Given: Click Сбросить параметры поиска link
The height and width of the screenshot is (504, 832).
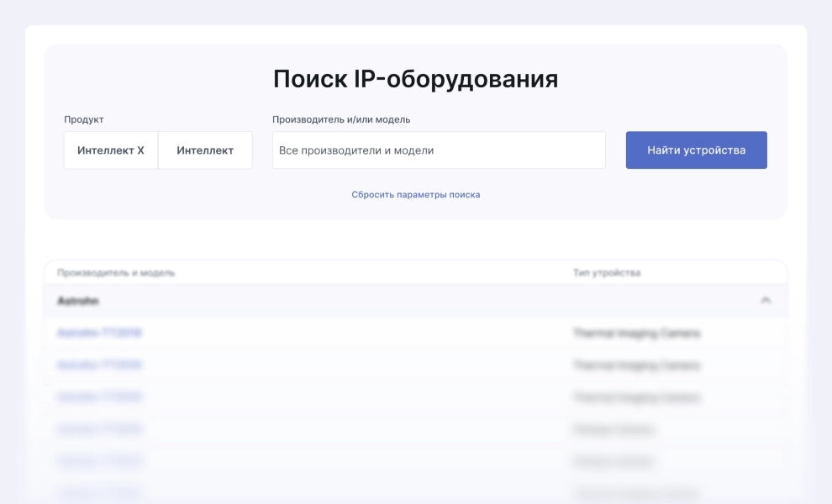Looking at the screenshot, I should tap(415, 195).
